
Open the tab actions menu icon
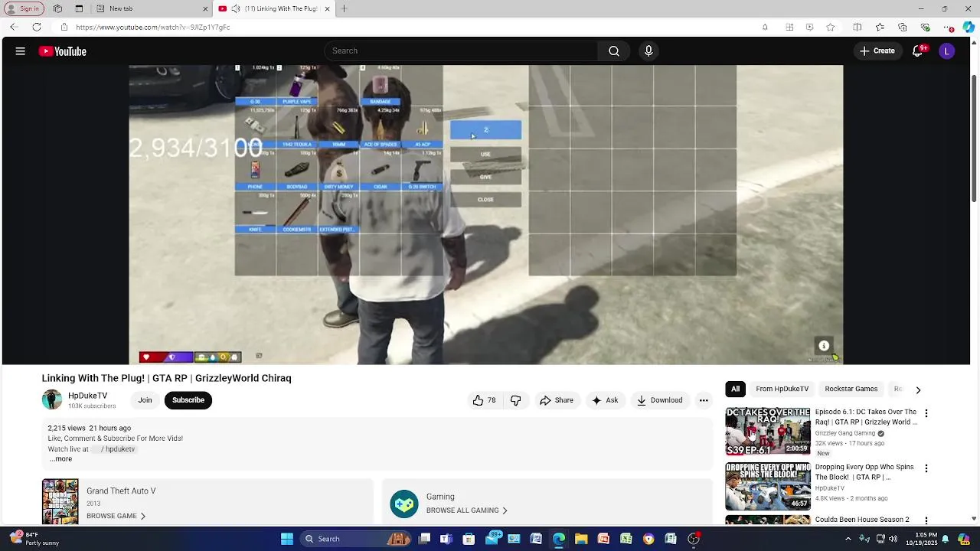pos(79,8)
